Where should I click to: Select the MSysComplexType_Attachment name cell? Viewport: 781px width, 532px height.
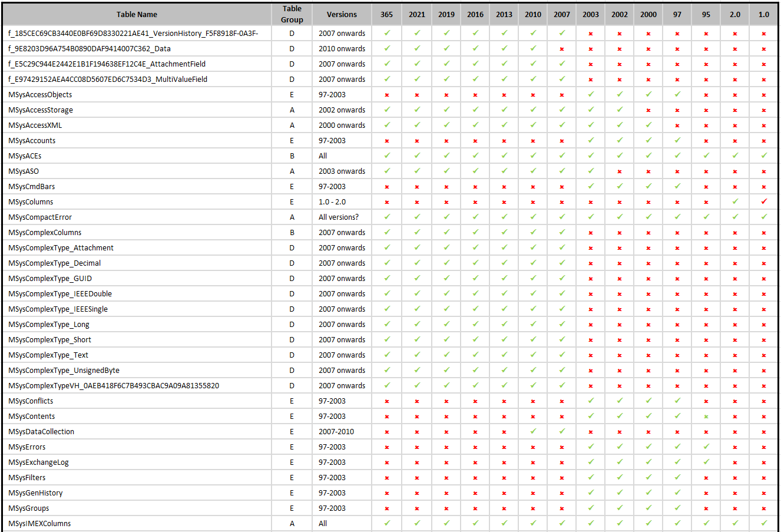click(x=137, y=247)
